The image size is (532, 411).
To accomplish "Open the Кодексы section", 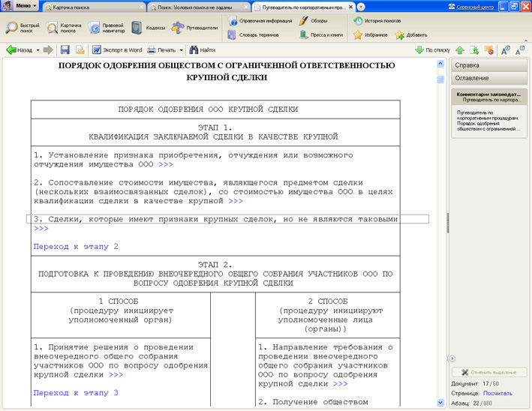I will pyautogui.click(x=148, y=28).
